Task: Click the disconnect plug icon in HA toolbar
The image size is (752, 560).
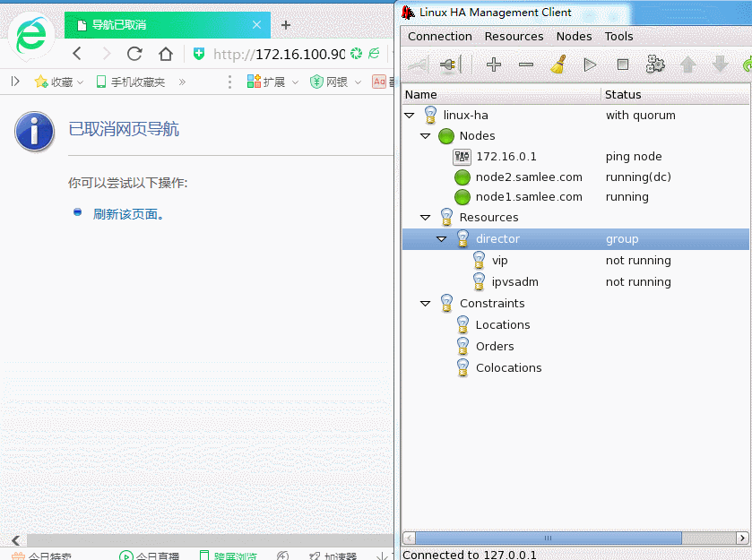Action: pos(450,65)
